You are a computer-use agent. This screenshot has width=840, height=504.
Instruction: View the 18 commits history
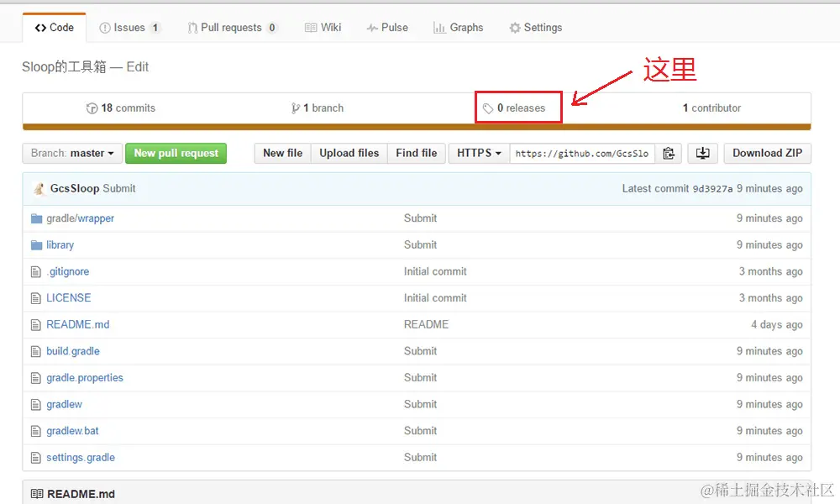[x=120, y=108]
